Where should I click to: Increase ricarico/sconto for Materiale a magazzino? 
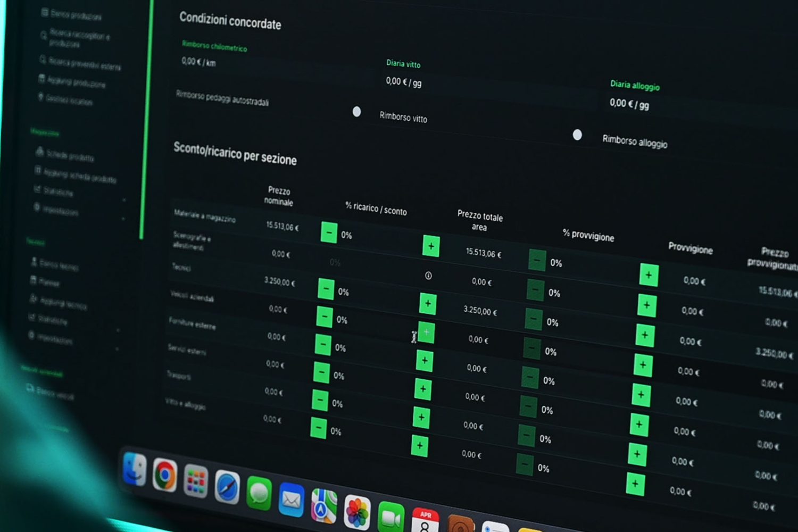[x=431, y=246]
